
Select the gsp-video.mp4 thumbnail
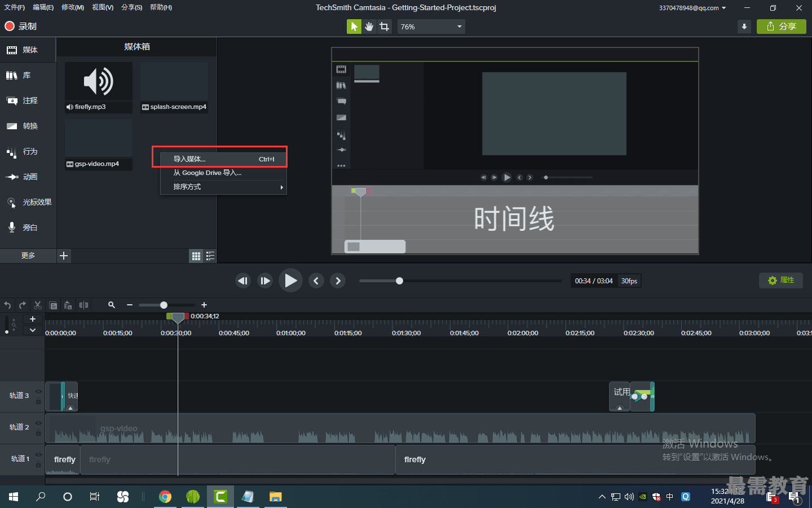[99, 144]
